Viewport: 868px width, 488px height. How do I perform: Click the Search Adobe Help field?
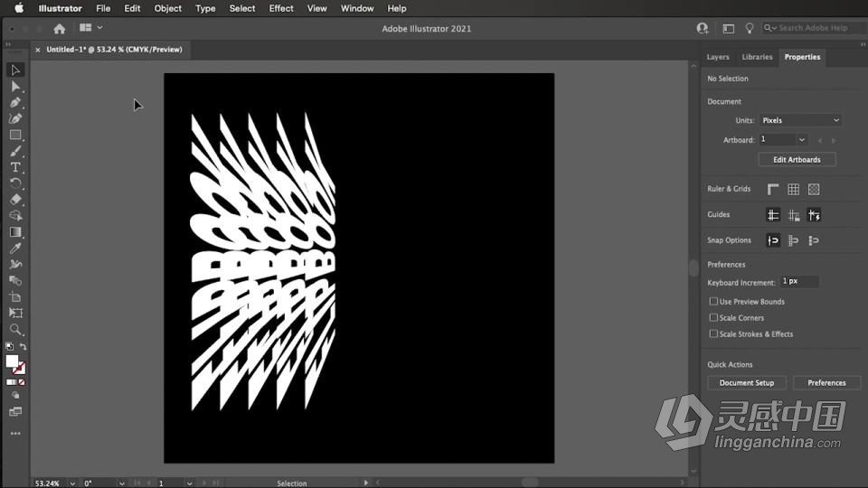815,28
